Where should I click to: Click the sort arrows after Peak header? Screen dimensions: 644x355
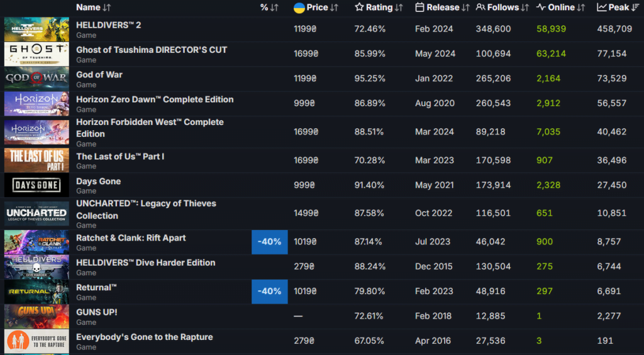coord(636,8)
